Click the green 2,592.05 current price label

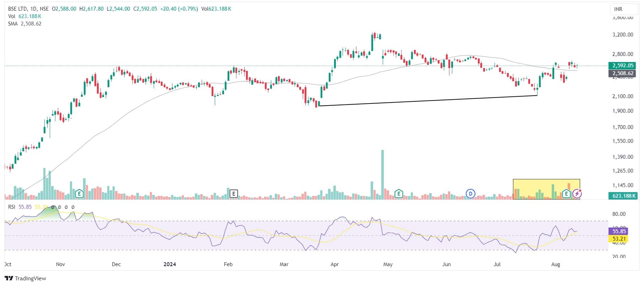[623, 66]
